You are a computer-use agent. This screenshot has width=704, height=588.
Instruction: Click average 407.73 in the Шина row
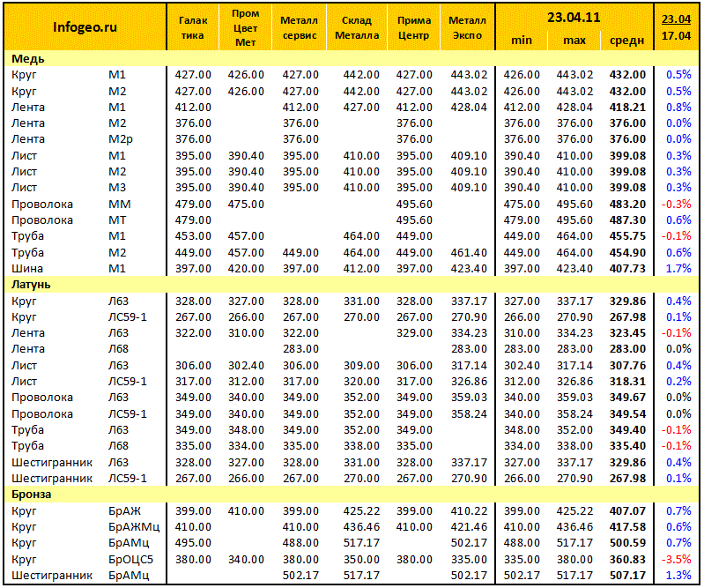(627, 269)
